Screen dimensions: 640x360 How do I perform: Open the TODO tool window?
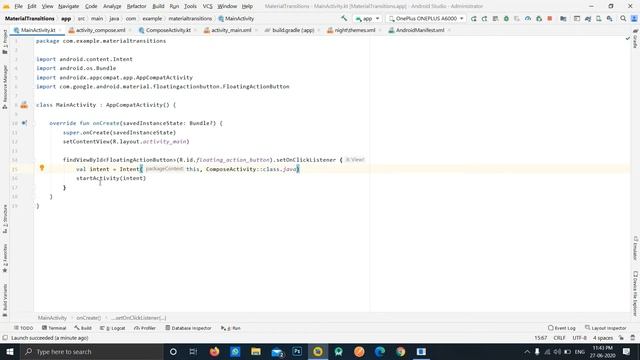[x=23, y=328]
